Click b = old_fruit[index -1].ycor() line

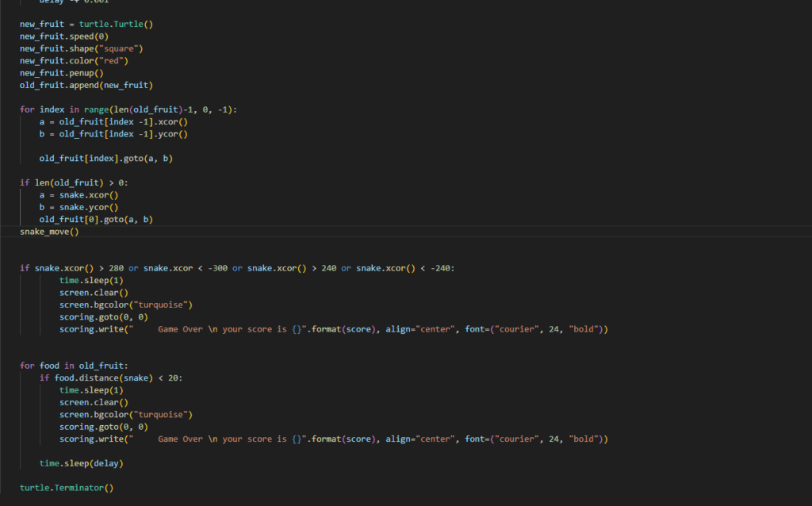(113, 134)
